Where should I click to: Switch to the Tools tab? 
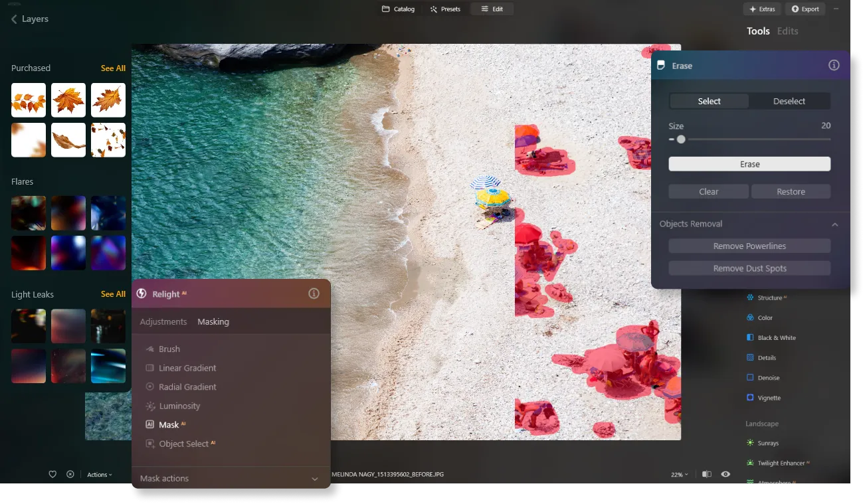pyautogui.click(x=758, y=31)
